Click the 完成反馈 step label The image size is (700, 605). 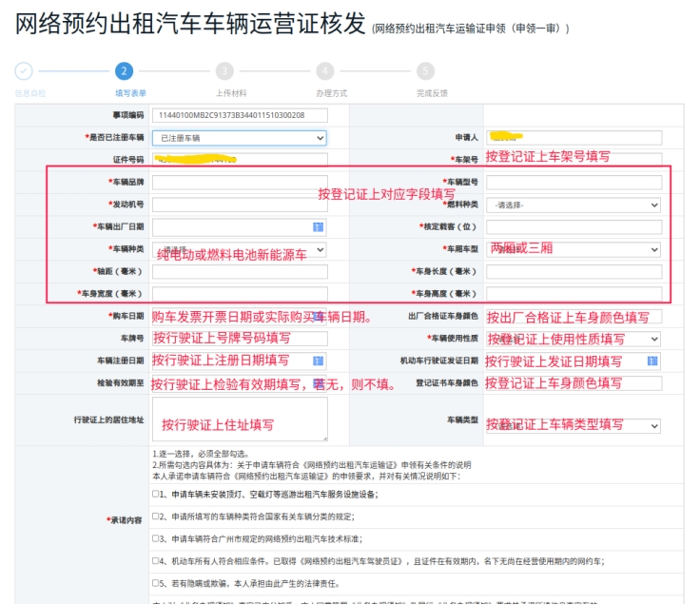click(x=431, y=93)
